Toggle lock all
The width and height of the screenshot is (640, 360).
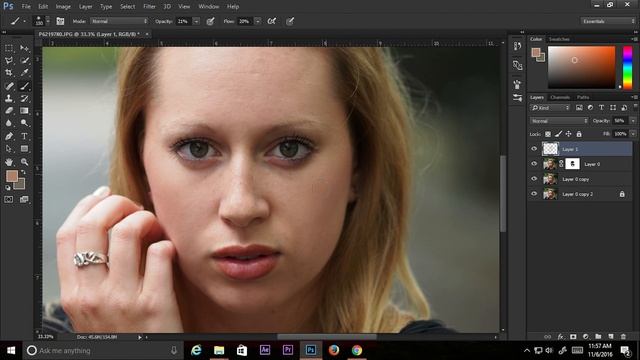pos(579,134)
